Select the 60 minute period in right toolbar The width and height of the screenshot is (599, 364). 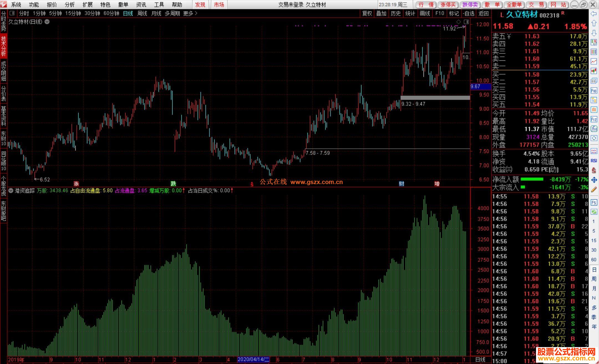coord(594,260)
